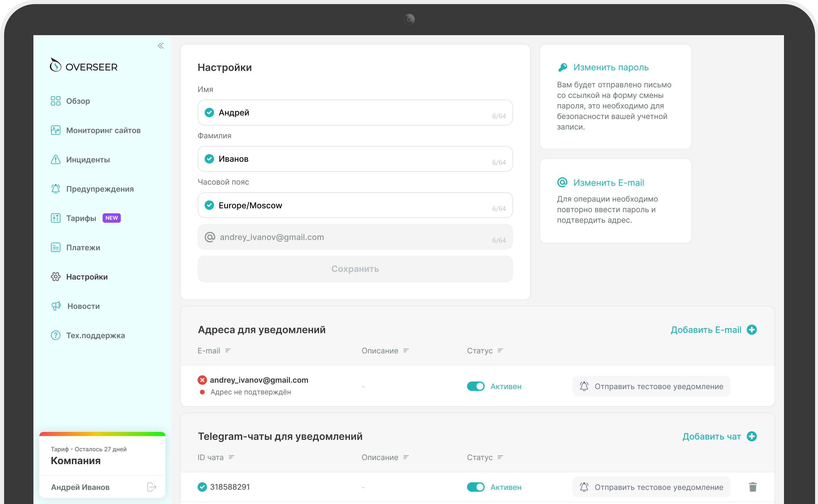Open the Инциденты menu item
Screen dimensions: 818x504
[88, 160]
